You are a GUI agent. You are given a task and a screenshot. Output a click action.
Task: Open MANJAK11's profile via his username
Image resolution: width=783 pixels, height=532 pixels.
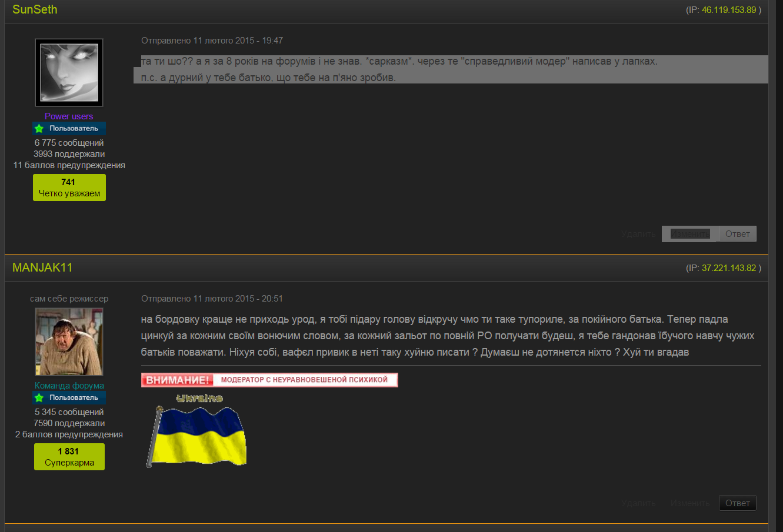(x=42, y=267)
